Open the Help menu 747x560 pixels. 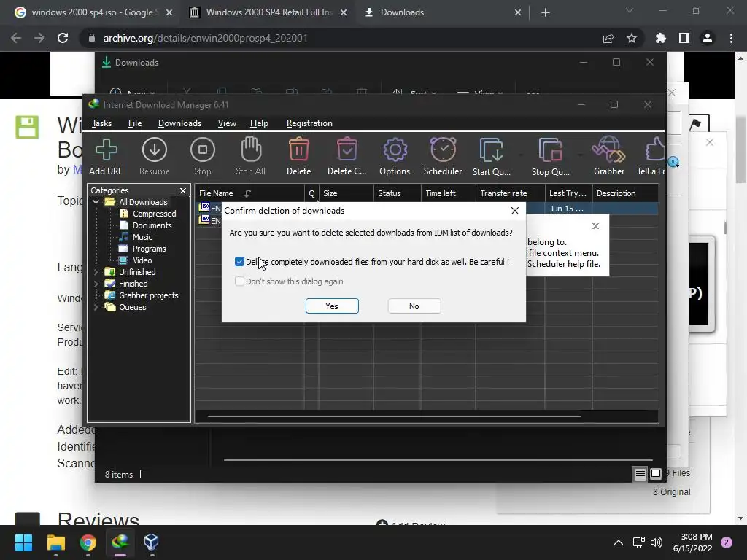pos(259,123)
